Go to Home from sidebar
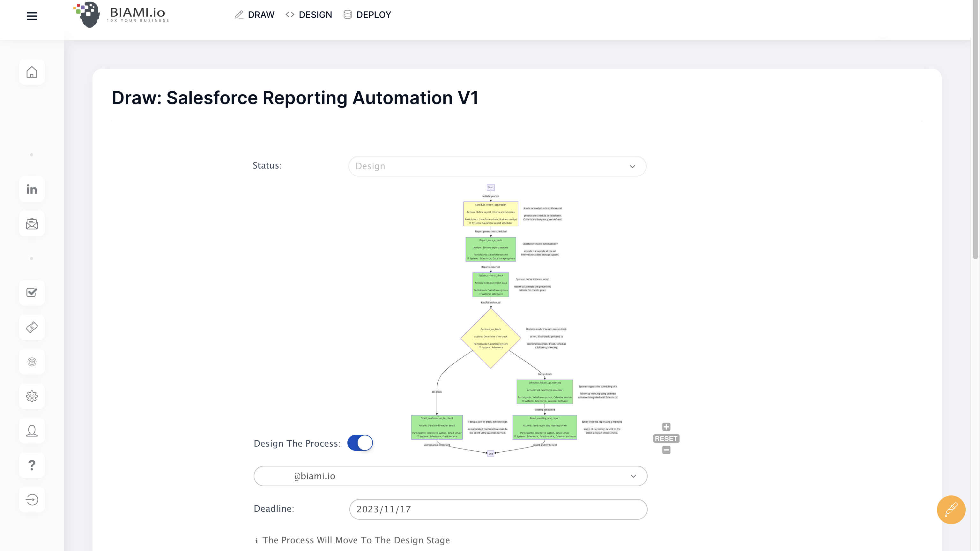The image size is (980, 551). click(x=32, y=72)
